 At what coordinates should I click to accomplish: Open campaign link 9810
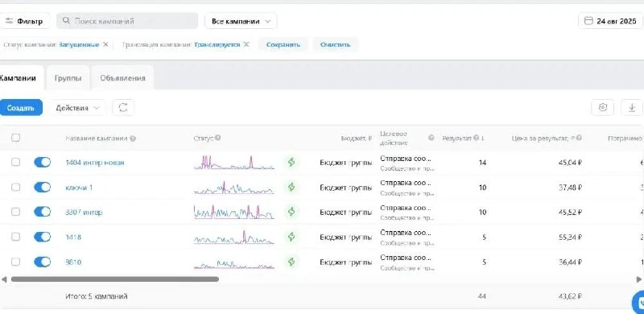(73, 262)
